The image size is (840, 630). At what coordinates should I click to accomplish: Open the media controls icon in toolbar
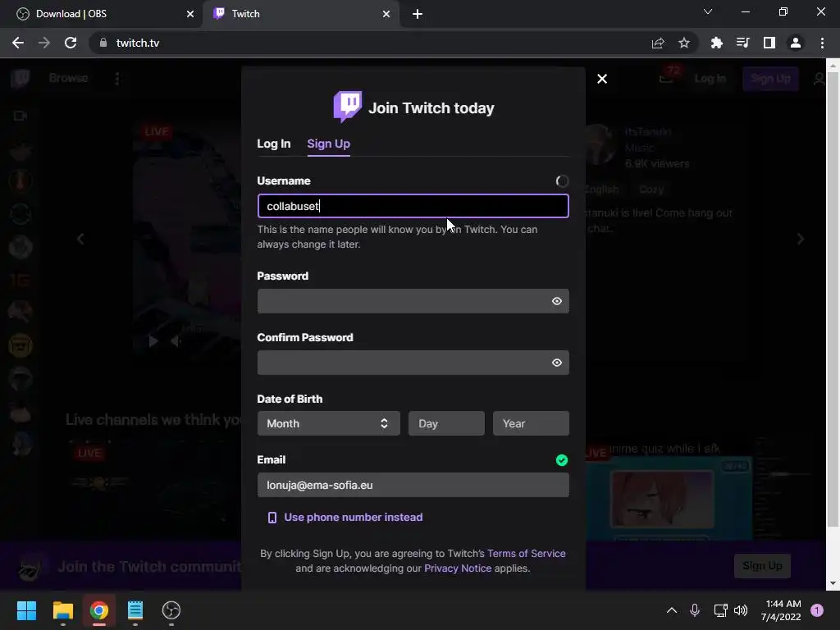point(743,43)
